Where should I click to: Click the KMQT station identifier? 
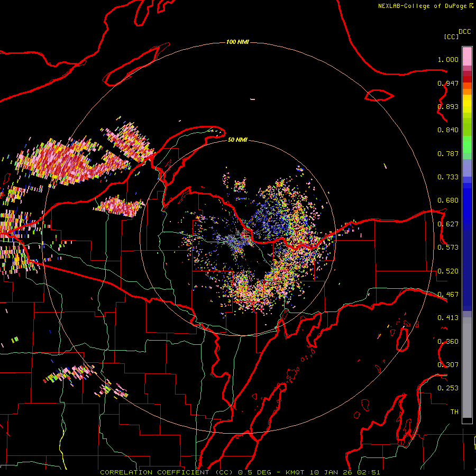point(295,472)
